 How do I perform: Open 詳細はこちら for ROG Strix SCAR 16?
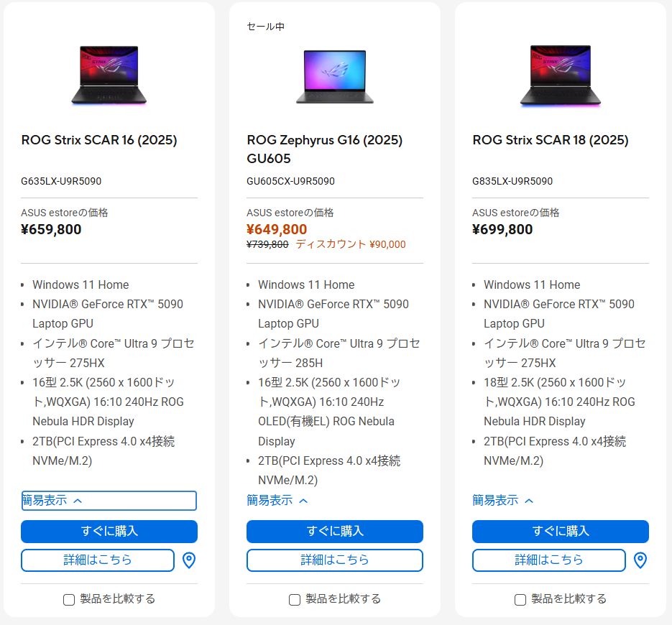point(98,560)
